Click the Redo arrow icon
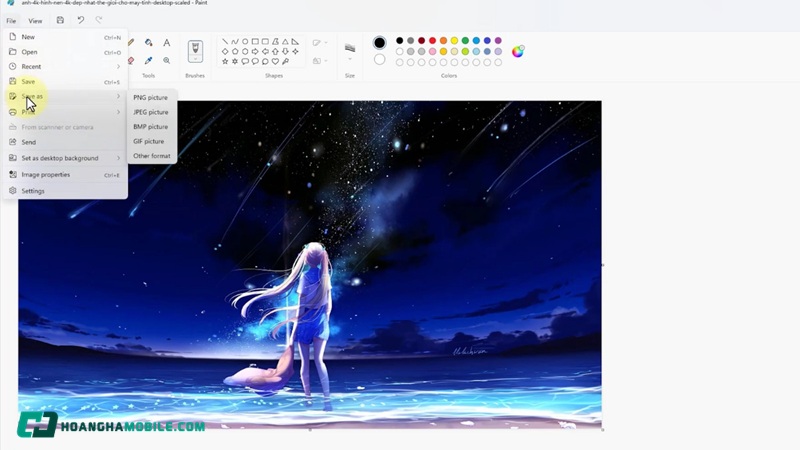 [99, 20]
